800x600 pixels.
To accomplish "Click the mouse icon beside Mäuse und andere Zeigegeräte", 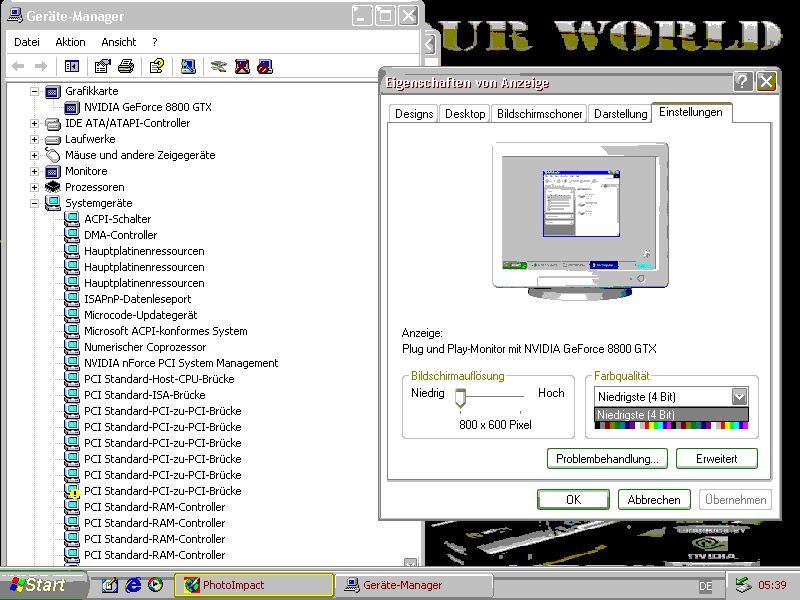I will pyautogui.click(x=53, y=155).
